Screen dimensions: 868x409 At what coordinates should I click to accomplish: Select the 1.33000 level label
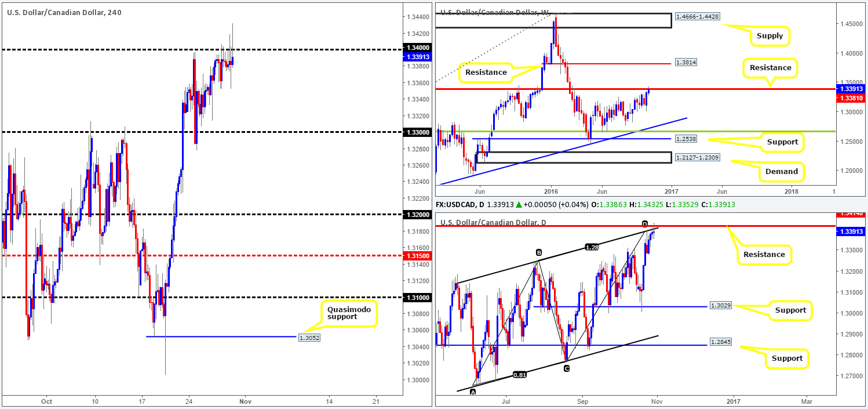(416, 132)
